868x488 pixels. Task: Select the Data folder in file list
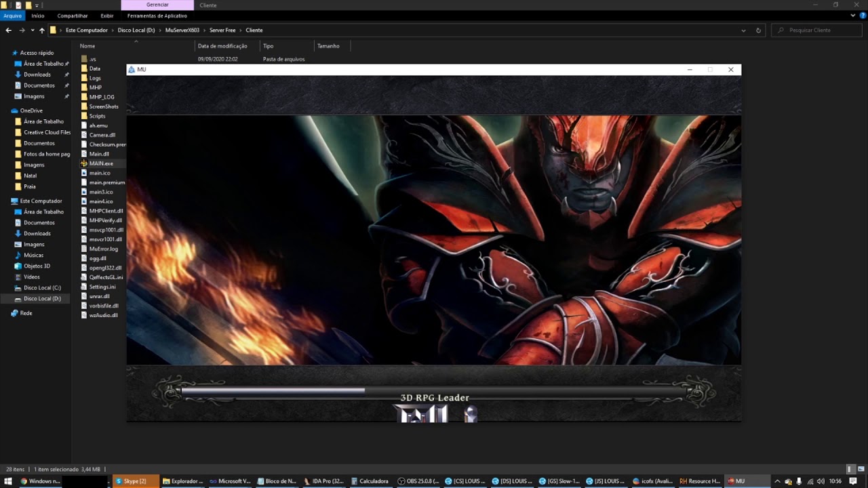[95, 68]
